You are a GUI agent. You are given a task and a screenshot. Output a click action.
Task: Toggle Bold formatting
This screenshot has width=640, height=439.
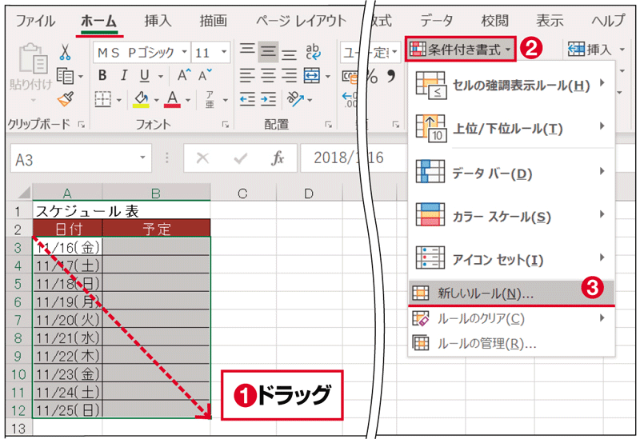point(101,75)
